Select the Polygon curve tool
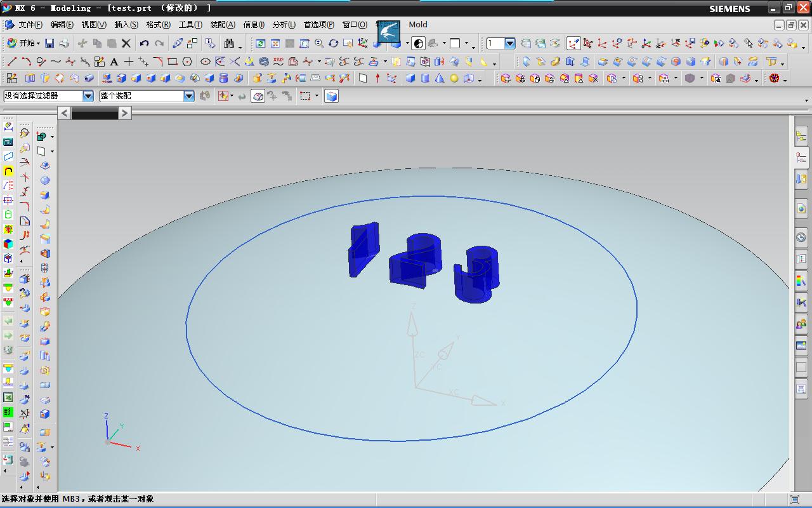 [x=187, y=62]
